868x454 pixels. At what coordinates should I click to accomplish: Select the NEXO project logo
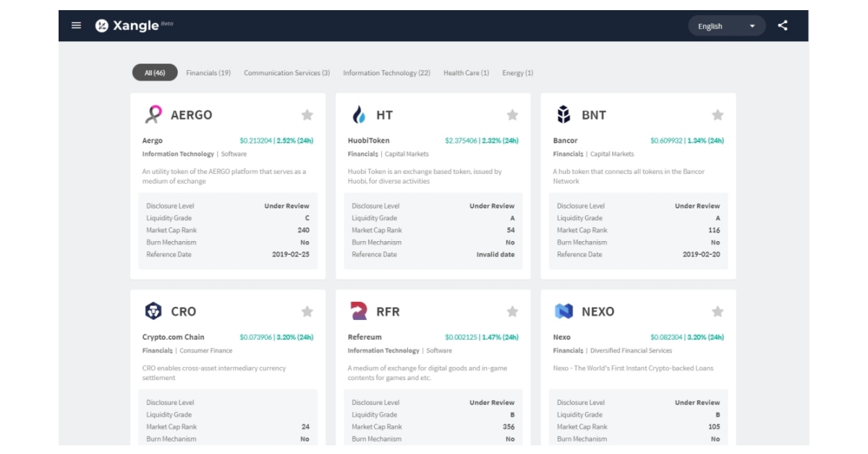coord(562,311)
